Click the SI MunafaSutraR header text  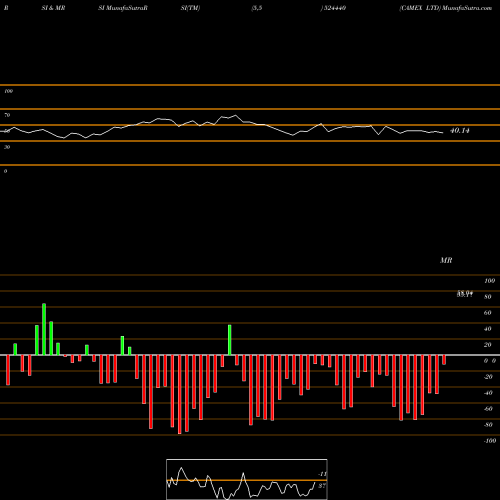tap(123, 8)
